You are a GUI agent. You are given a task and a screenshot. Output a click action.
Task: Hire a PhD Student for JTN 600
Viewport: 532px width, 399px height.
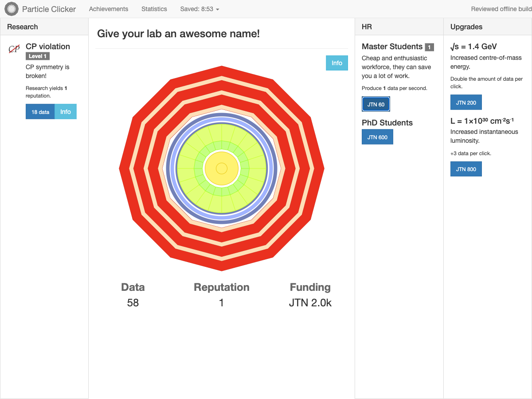coord(377,137)
